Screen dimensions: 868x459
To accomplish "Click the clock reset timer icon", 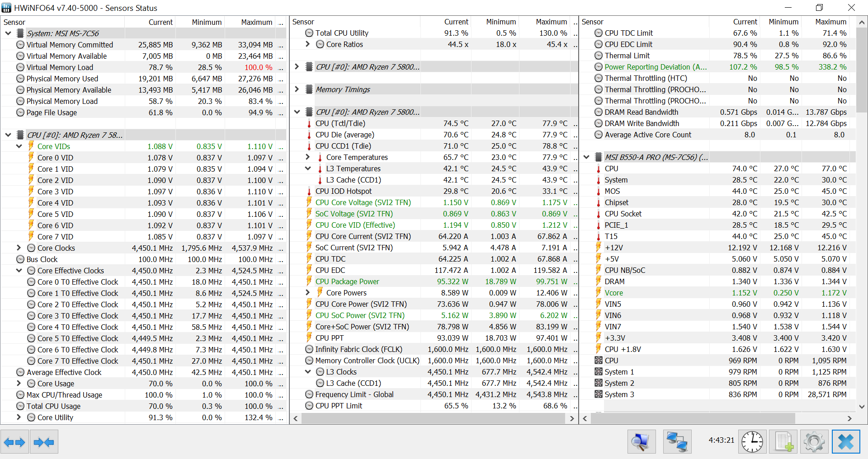I will pos(752,442).
